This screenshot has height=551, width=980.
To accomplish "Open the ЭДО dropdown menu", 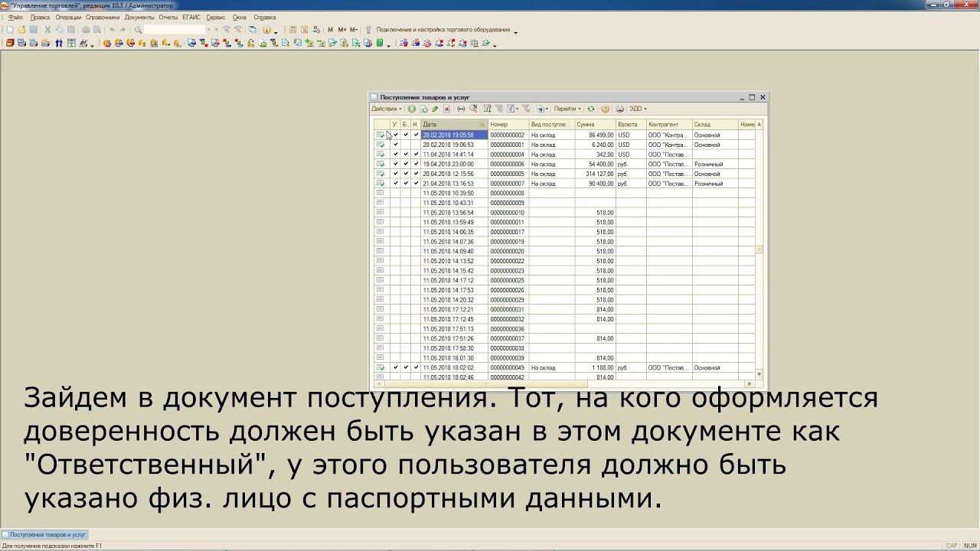I will click(x=638, y=109).
